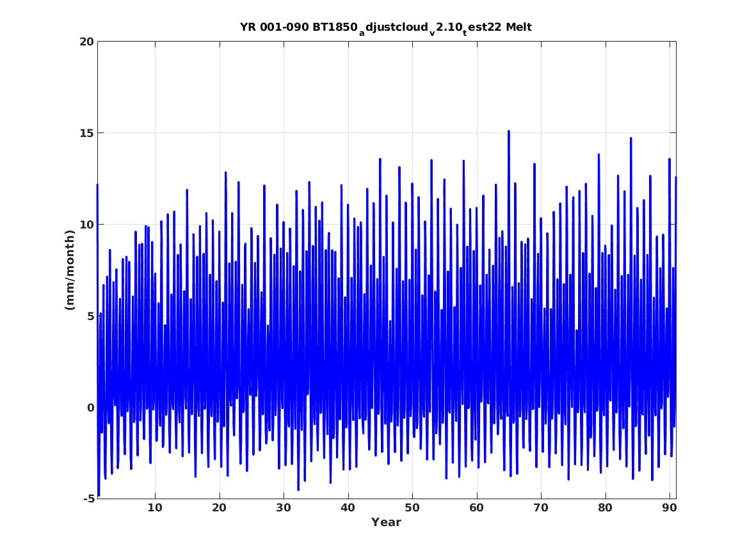Viewport: 747px width, 560px height.
Task: Click the y-axis tick label "20"
Action: point(87,42)
